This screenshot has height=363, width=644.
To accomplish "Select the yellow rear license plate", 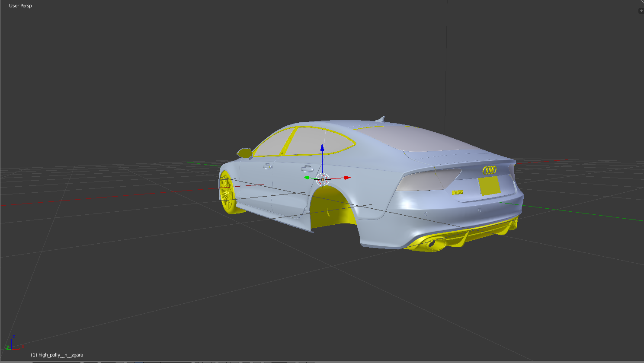I will (x=489, y=186).
